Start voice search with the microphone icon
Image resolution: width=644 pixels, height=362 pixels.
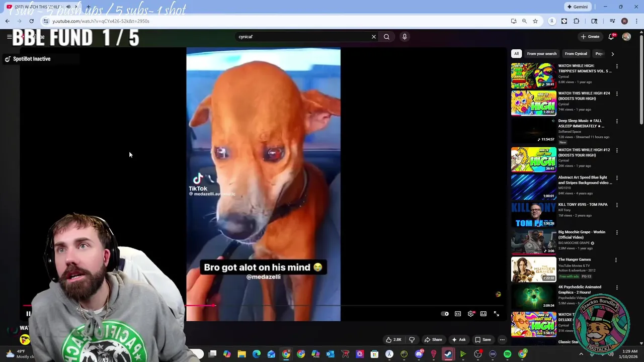coord(405,37)
